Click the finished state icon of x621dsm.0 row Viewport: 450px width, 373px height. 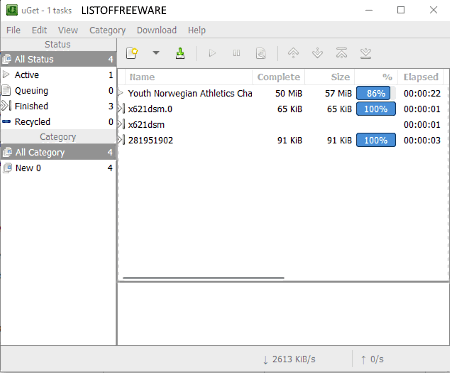pyautogui.click(x=122, y=108)
